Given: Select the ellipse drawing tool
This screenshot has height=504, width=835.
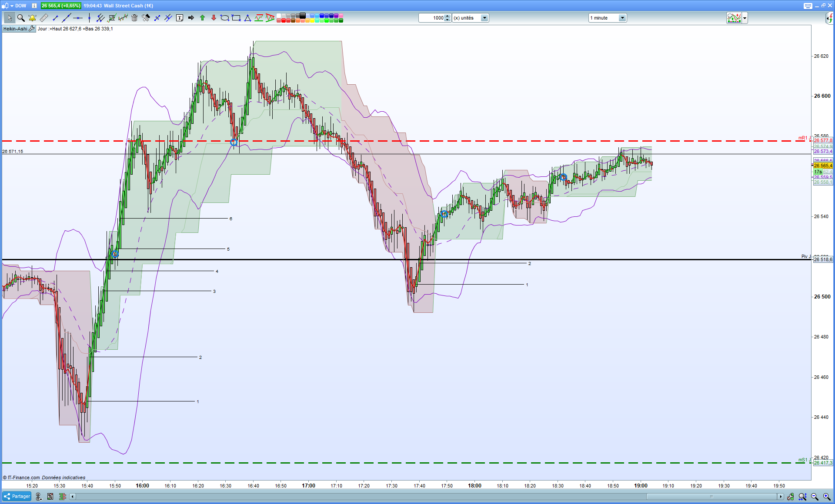Looking at the screenshot, I should point(225,18).
